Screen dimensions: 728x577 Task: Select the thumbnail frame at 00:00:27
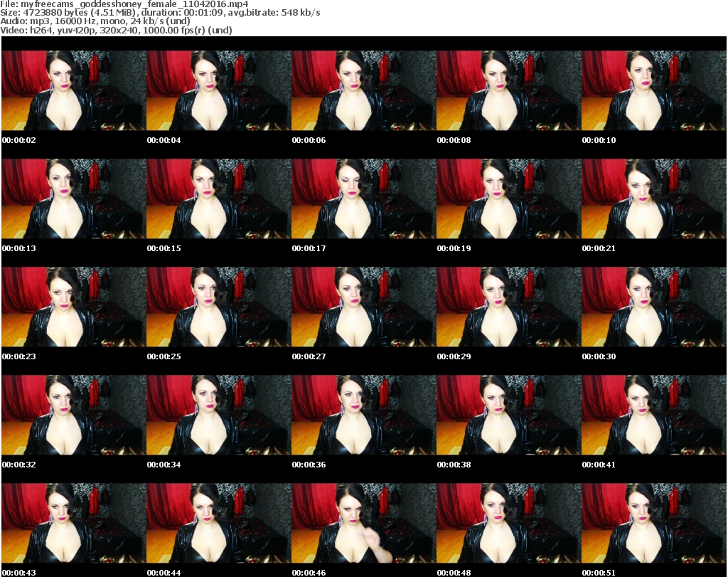(363, 307)
